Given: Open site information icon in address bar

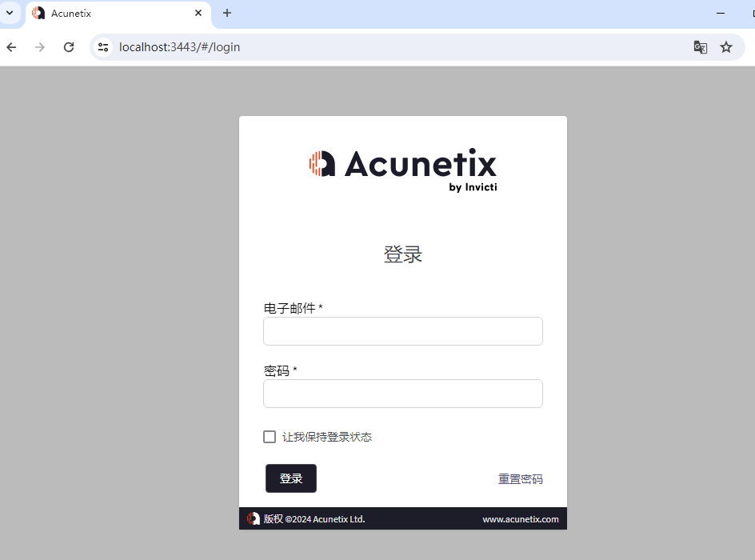Looking at the screenshot, I should pos(103,47).
